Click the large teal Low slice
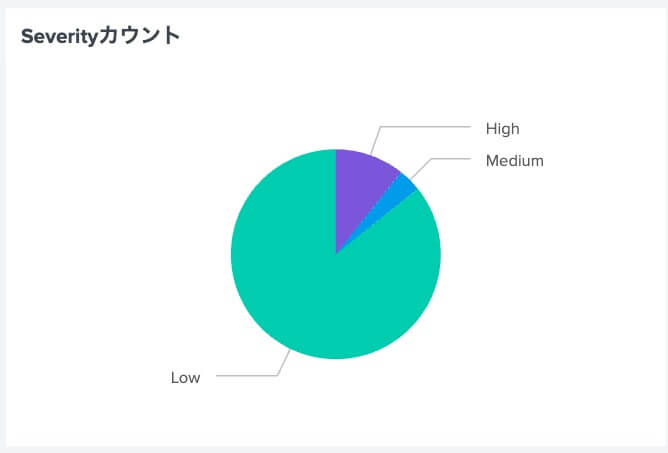The height and width of the screenshot is (453, 668). coord(320,290)
